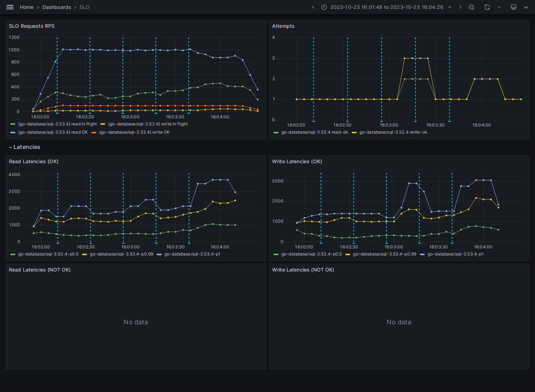The image size is (535, 392).
Task: Toggle 'write-ok' legend in Attempts
Action: pyautogui.click(x=393, y=132)
